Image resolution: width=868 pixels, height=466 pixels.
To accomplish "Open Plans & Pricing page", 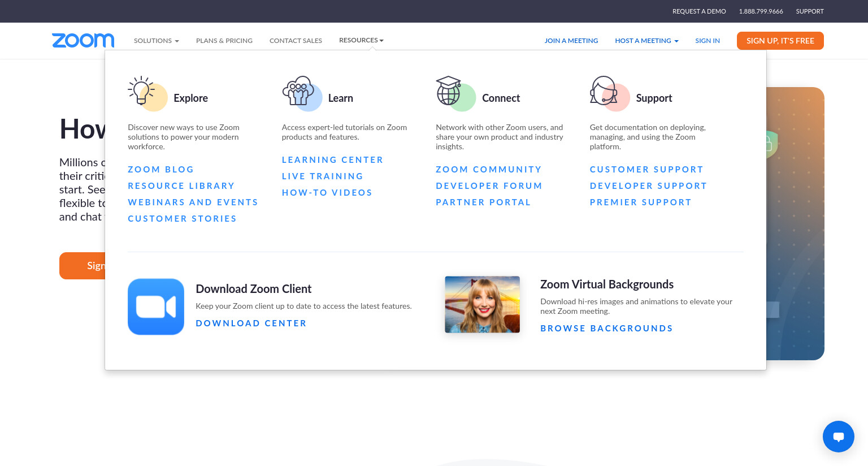I will point(224,41).
